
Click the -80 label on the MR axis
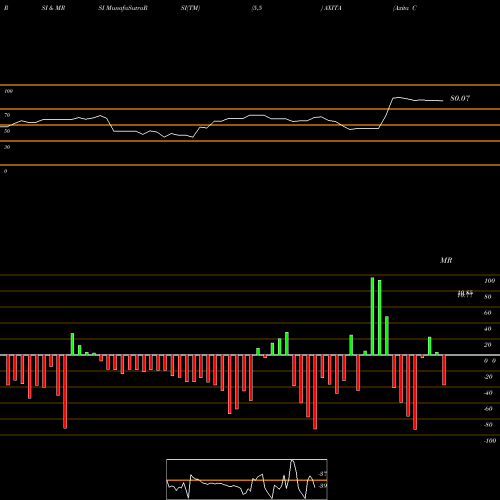[x=488, y=425]
